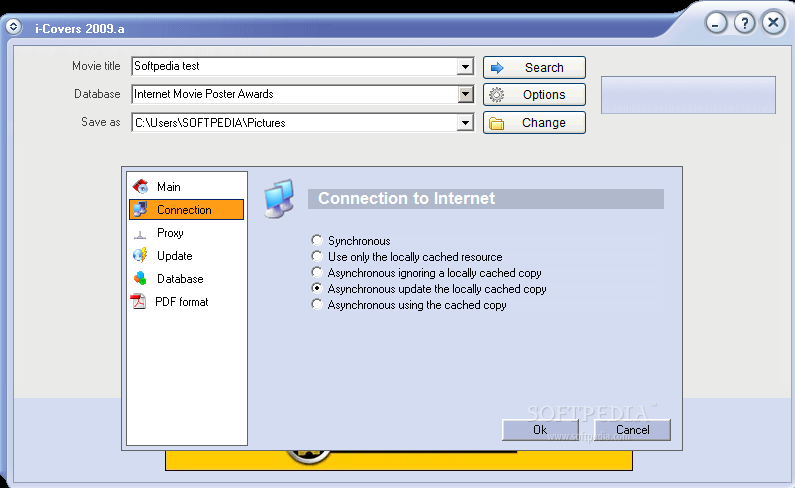Select Use only the locally cached resource
The width and height of the screenshot is (795, 488).
(317, 256)
